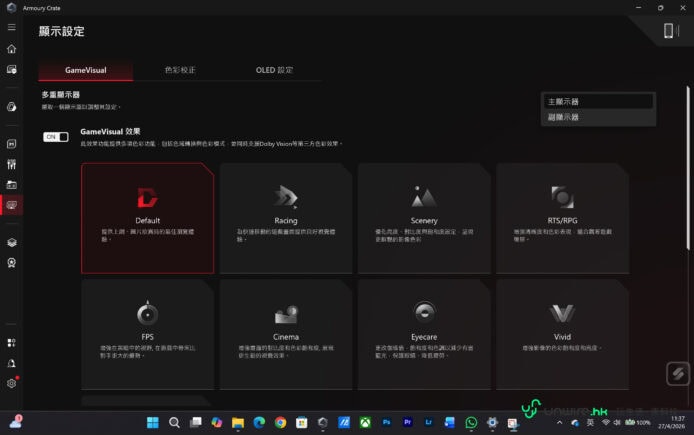This screenshot has height=435, width=694.
Task: Switch to the 色彩校正 tab
Action: 180,70
